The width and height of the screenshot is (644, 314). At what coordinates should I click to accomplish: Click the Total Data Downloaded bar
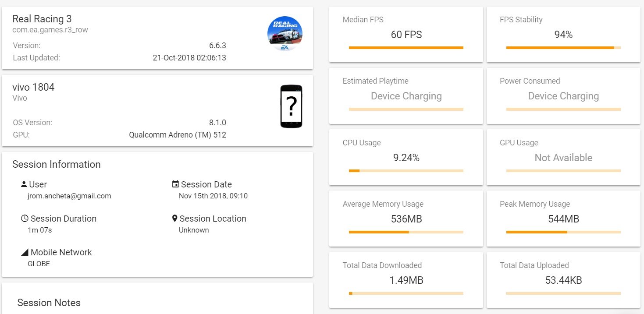click(406, 293)
